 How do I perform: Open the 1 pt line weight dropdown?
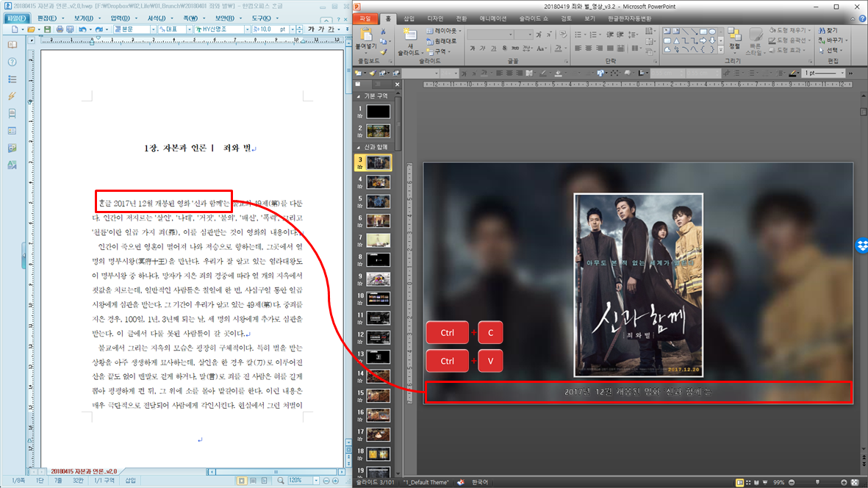tap(842, 73)
